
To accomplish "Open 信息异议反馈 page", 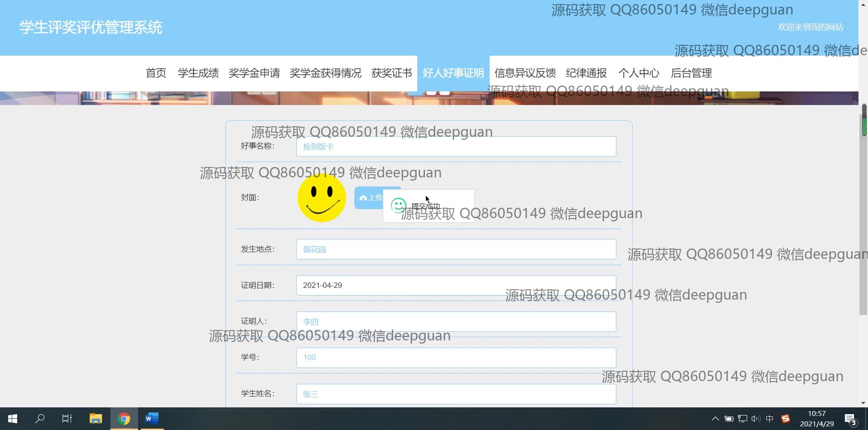I will pyautogui.click(x=525, y=73).
